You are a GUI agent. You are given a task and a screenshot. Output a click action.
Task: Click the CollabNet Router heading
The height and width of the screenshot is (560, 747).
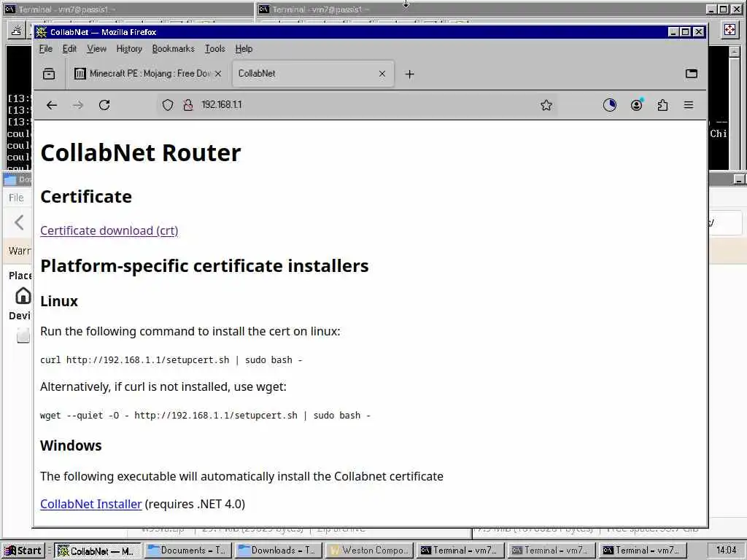tap(141, 153)
